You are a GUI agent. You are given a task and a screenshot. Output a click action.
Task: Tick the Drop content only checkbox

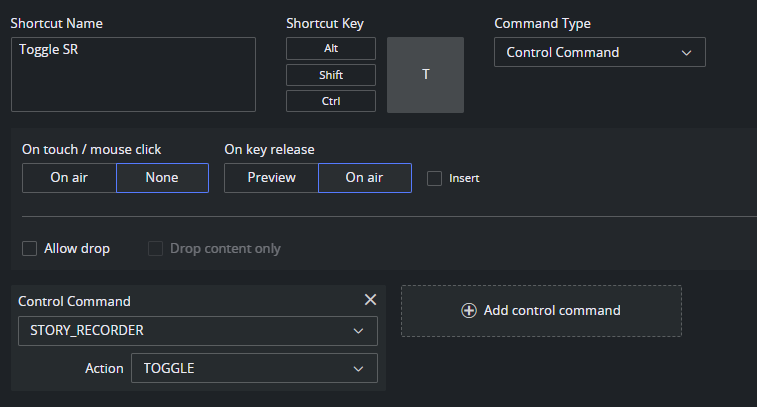click(156, 248)
